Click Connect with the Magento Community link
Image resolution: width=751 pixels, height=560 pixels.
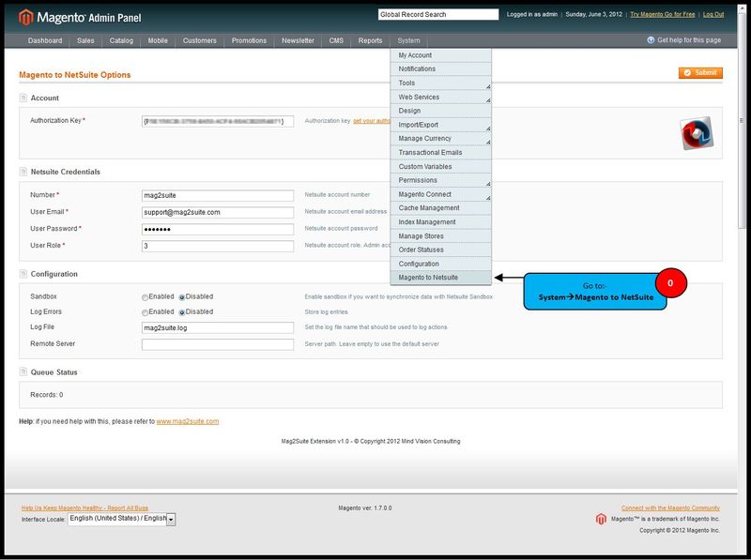[x=670, y=507]
